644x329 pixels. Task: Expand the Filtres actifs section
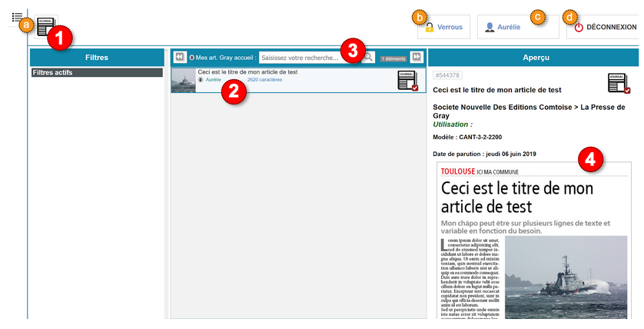pos(97,72)
